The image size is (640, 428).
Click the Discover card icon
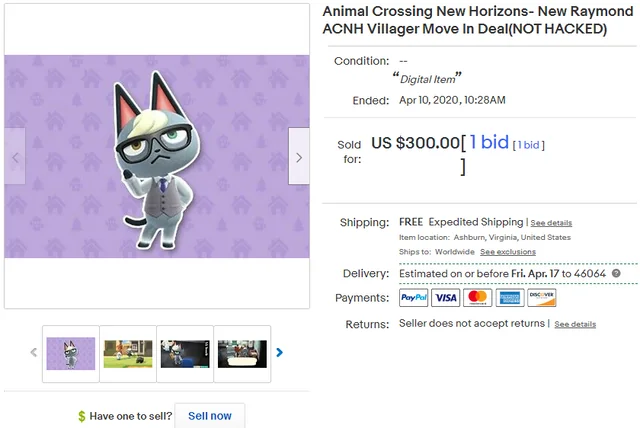pyautogui.click(x=541, y=298)
